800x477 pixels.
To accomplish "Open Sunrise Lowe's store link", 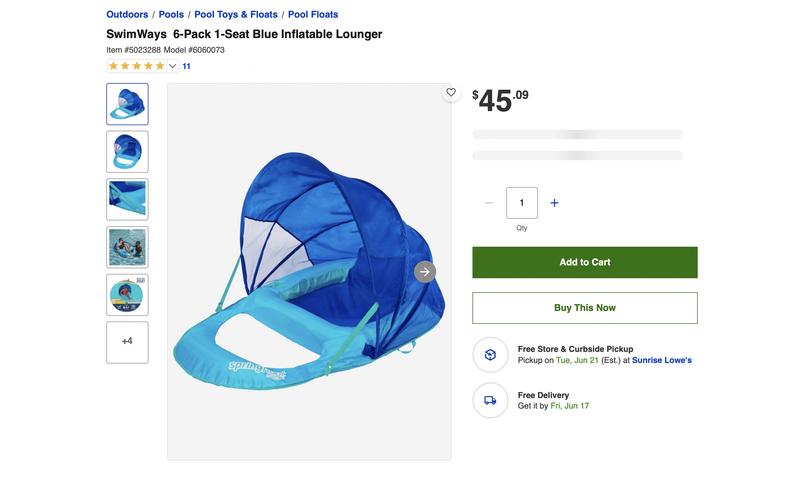I will 662,360.
